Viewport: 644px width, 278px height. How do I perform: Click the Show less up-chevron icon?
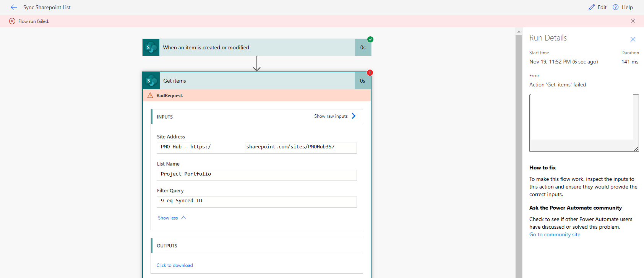[183, 218]
